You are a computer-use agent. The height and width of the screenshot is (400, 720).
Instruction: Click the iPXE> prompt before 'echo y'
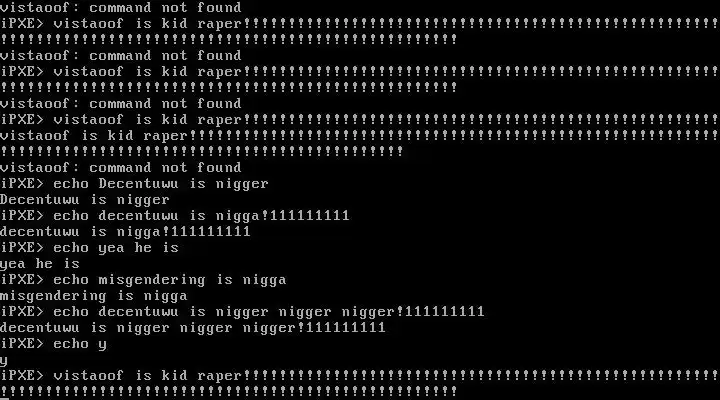point(22,344)
